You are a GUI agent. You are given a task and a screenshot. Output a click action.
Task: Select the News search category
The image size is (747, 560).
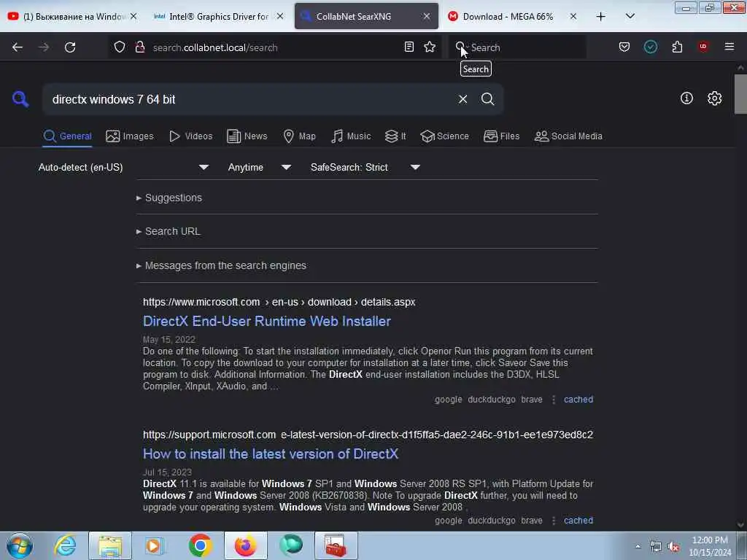[x=247, y=136]
